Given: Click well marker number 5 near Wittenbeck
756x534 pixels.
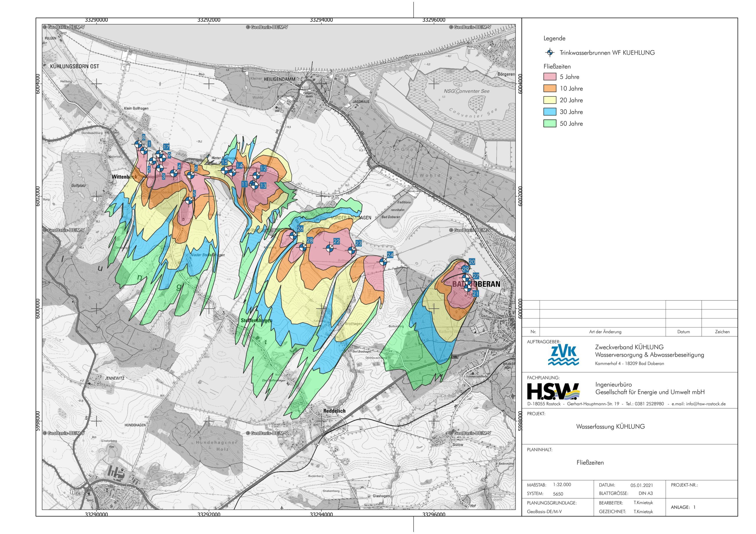Looking at the screenshot, I should 189,200.
